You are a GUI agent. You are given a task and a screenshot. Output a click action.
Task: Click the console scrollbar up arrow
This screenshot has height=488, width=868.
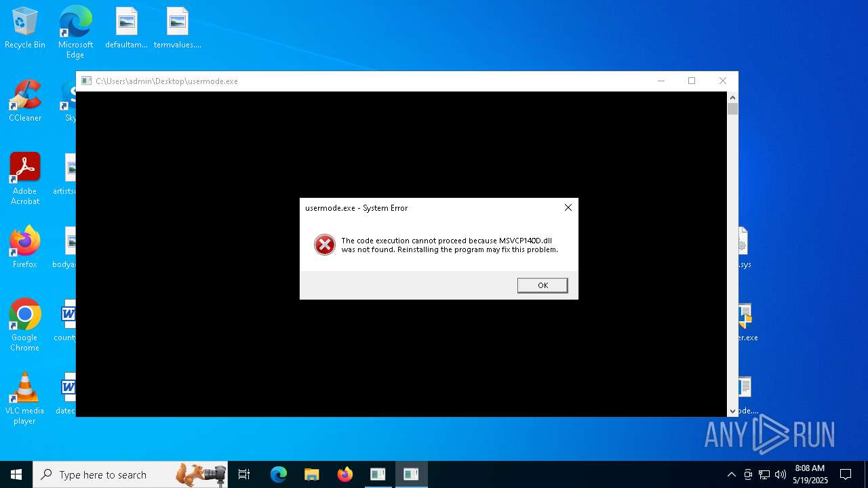coord(732,97)
